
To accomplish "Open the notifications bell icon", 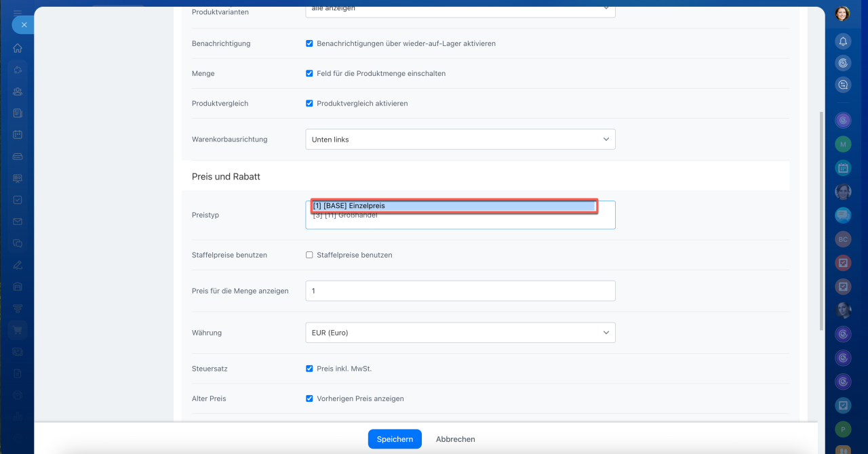I will point(843,41).
